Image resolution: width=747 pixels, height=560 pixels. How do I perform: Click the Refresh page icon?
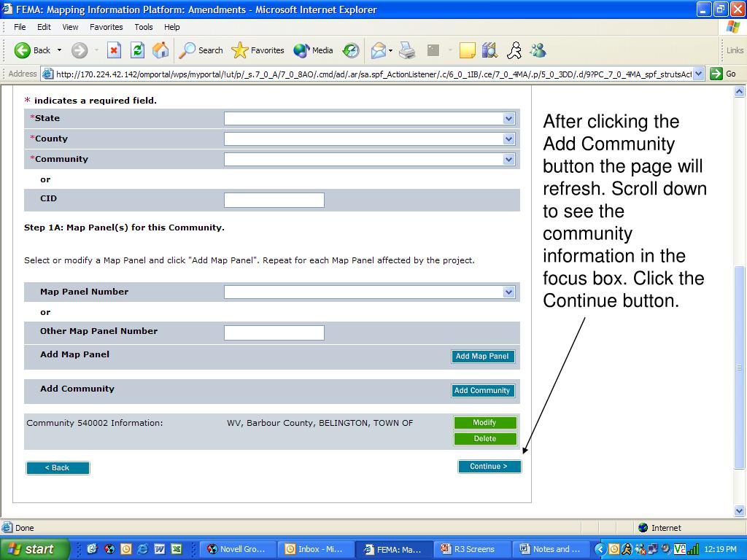138,50
